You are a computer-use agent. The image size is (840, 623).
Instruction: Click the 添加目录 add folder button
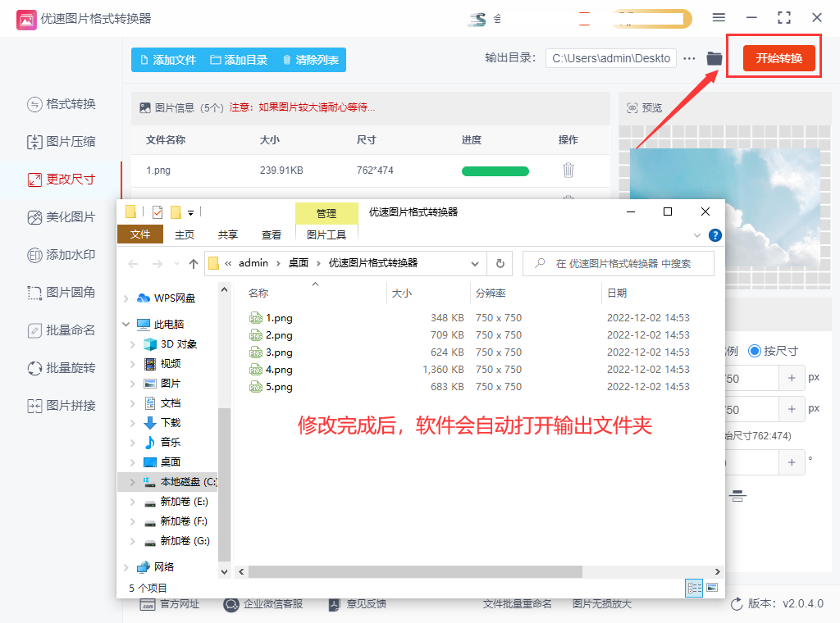point(239,60)
